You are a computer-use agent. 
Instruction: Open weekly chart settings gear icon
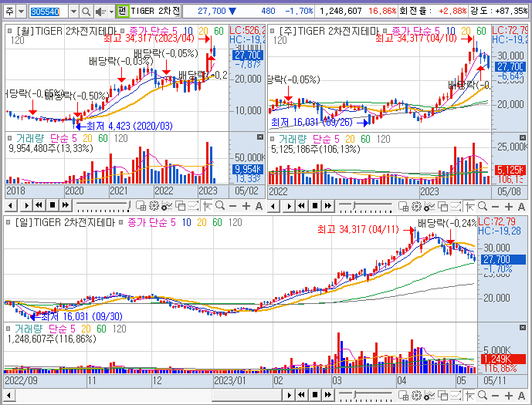pos(417,206)
